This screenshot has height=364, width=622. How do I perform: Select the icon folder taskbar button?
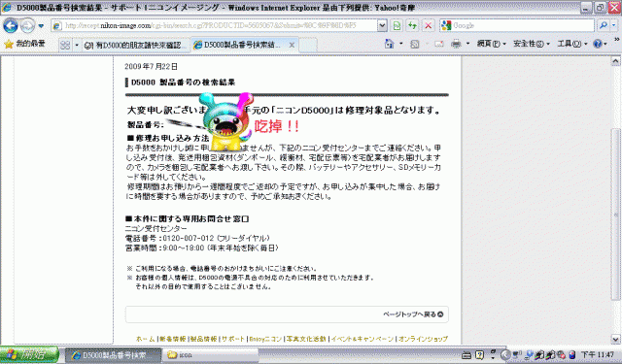(x=210, y=355)
